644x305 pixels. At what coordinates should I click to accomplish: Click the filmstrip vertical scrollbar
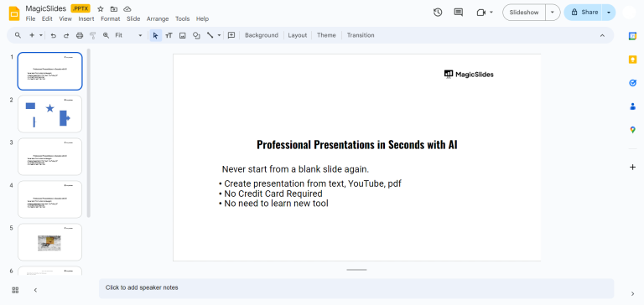click(89, 133)
